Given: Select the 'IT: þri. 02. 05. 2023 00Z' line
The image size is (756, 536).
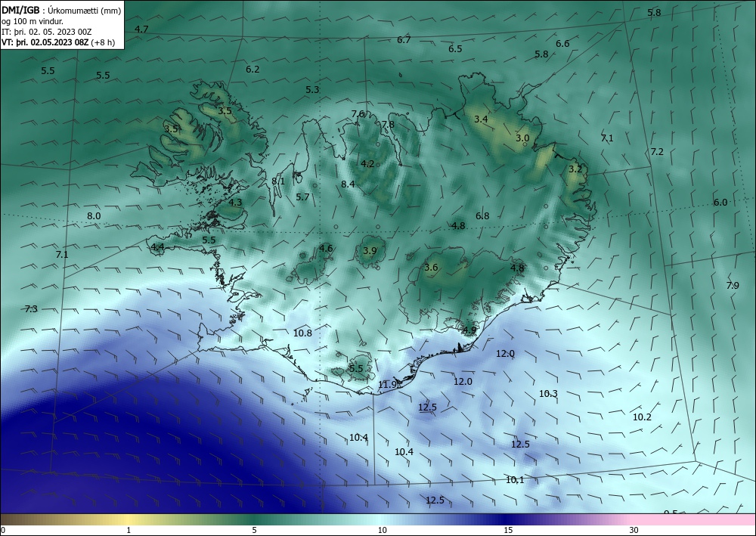Looking at the screenshot, I should 46,32.
